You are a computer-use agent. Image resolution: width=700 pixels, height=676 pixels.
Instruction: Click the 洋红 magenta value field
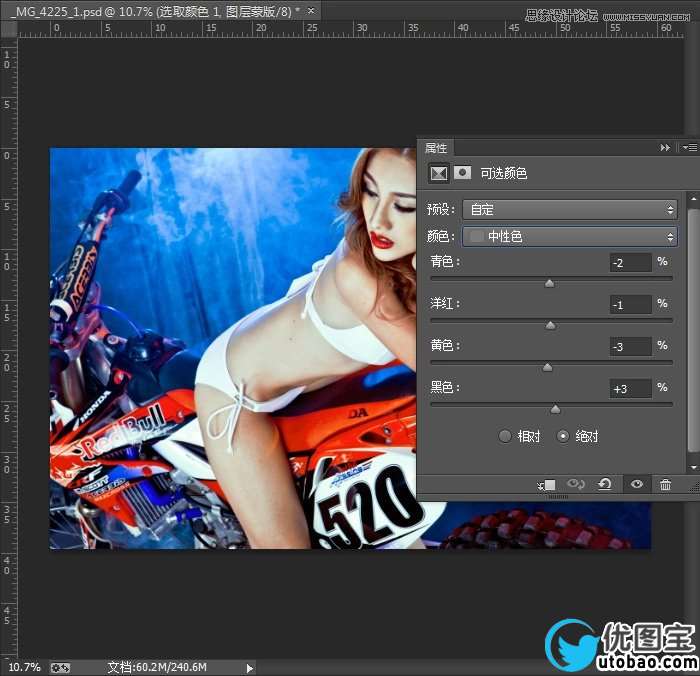630,305
